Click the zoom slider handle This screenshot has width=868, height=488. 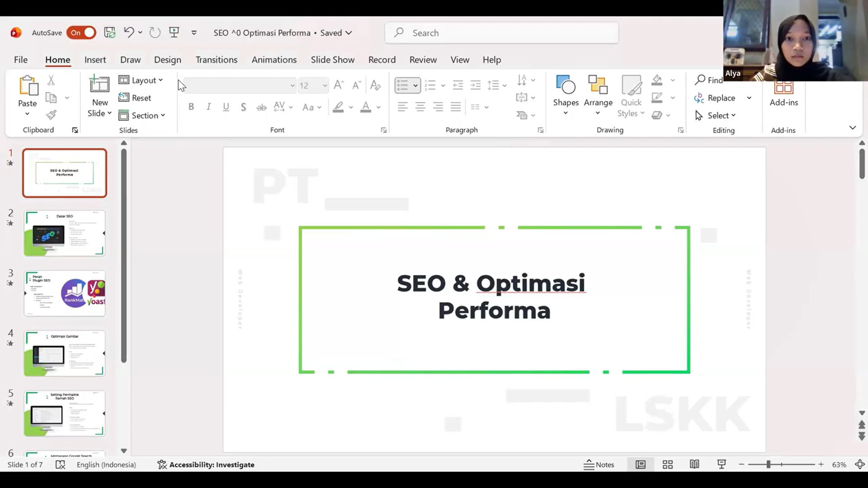tap(768, 465)
